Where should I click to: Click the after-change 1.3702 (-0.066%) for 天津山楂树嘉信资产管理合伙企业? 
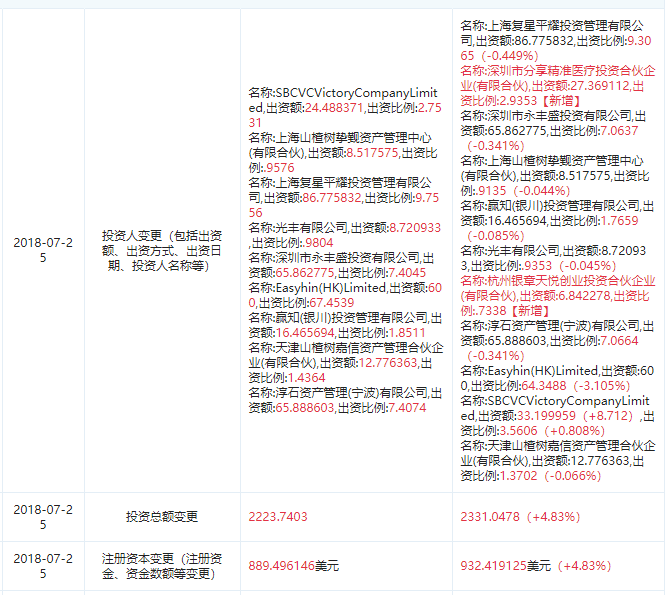tap(550, 476)
